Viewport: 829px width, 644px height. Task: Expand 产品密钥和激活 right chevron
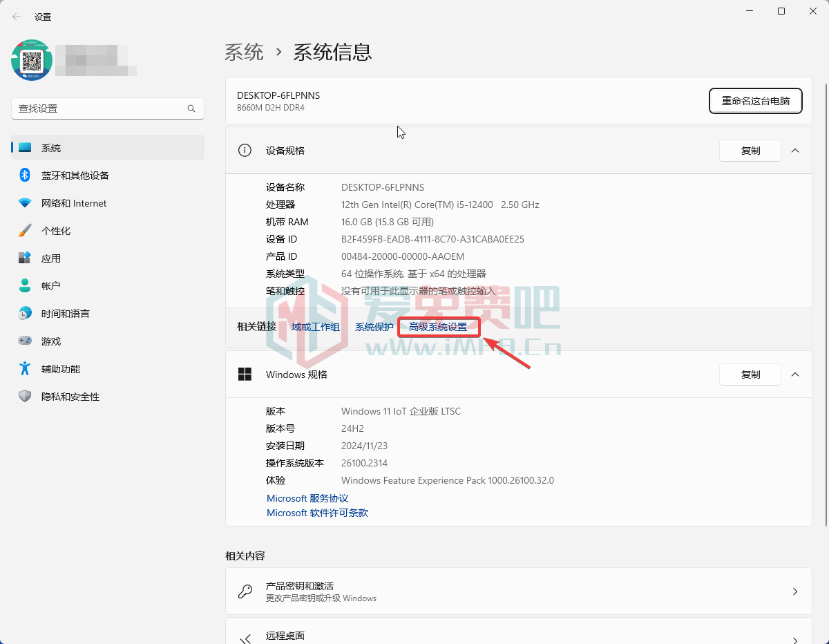795,591
